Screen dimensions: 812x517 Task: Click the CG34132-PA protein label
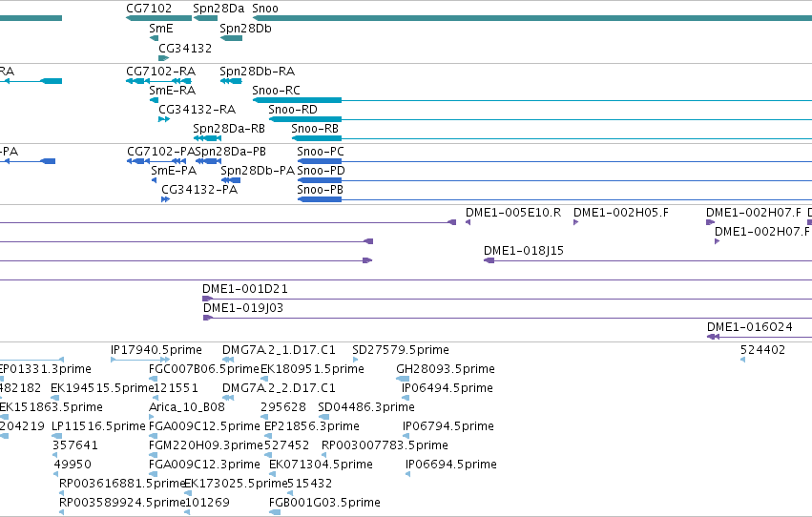[x=199, y=190]
